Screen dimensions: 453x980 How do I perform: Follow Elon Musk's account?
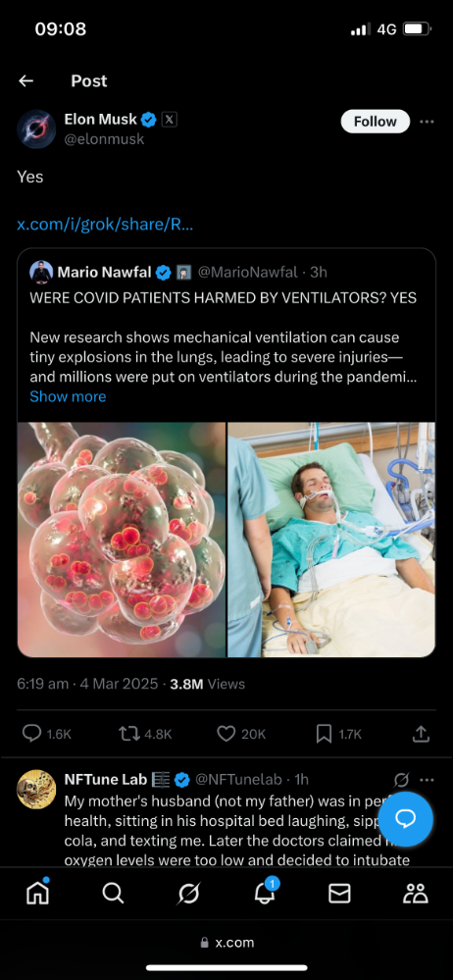pyautogui.click(x=375, y=122)
